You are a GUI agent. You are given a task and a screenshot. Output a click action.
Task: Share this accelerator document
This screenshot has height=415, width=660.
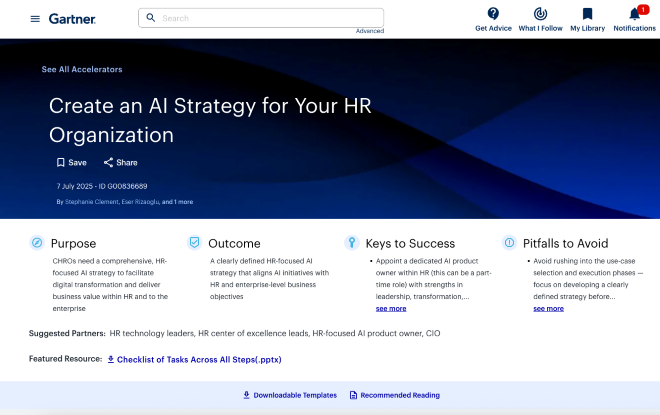click(120, 162)
